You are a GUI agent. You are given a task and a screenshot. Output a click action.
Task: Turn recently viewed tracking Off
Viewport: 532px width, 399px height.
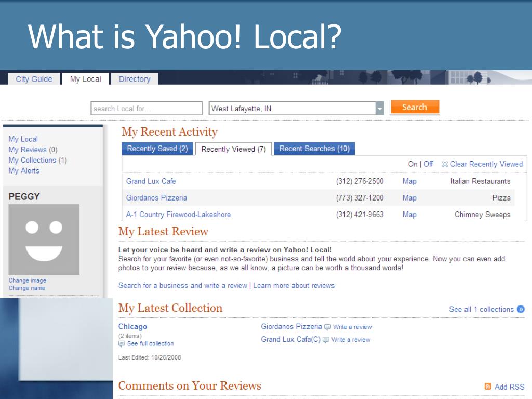tap(428, 164)
